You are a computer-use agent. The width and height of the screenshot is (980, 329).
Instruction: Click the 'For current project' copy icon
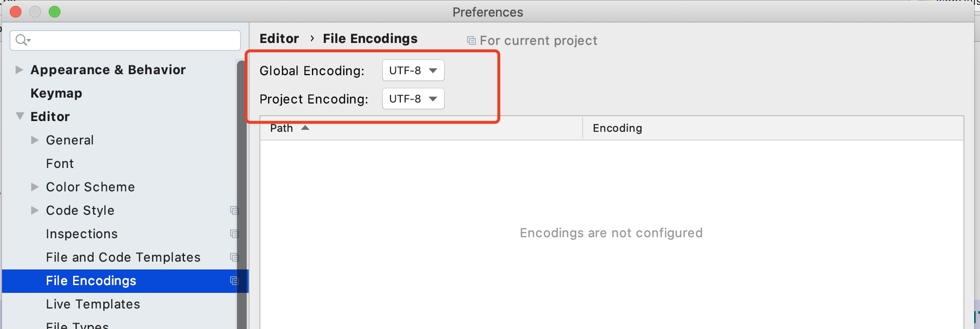point(471,41)
